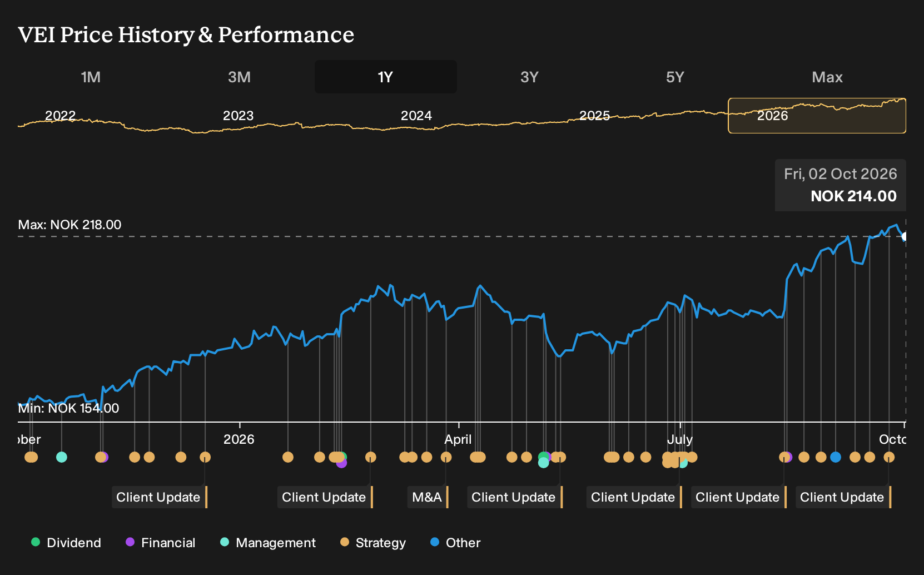
Task: Switch chart to the 3M range
Action: pos(239,77)
